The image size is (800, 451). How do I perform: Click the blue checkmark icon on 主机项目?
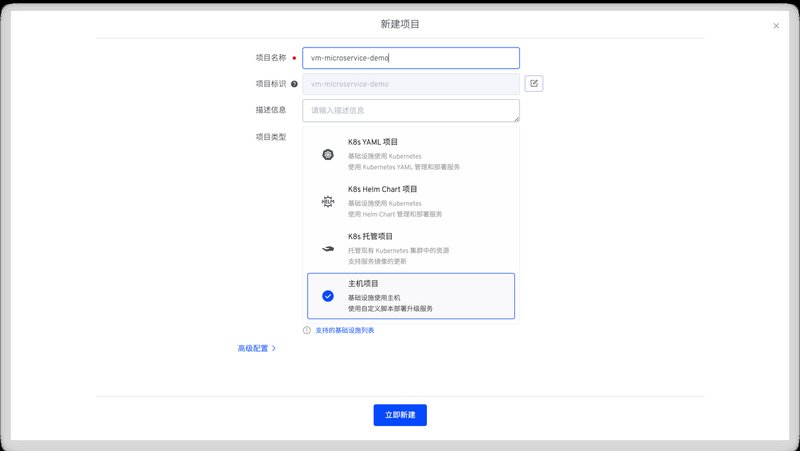click(x=327, y=296)
